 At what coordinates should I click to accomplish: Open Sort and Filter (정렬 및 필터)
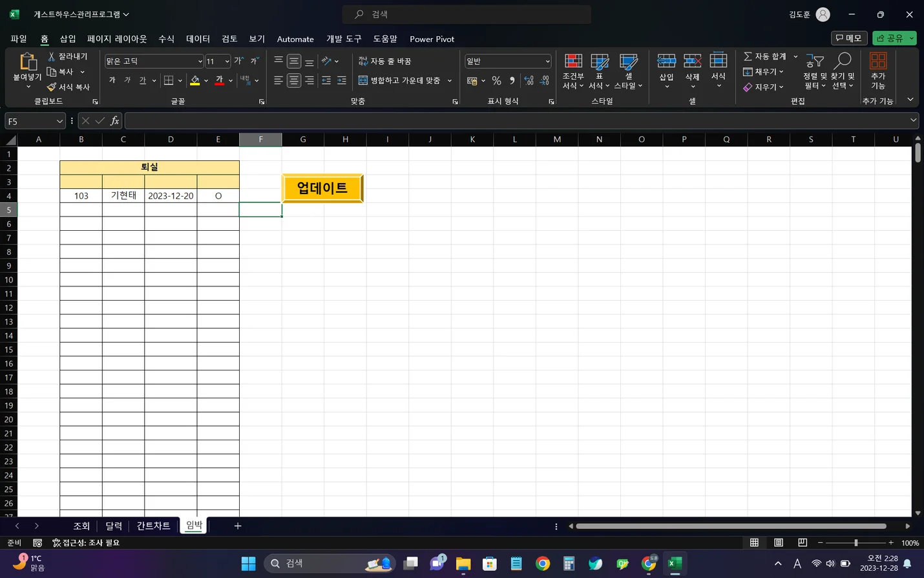(x=815, y=71)
